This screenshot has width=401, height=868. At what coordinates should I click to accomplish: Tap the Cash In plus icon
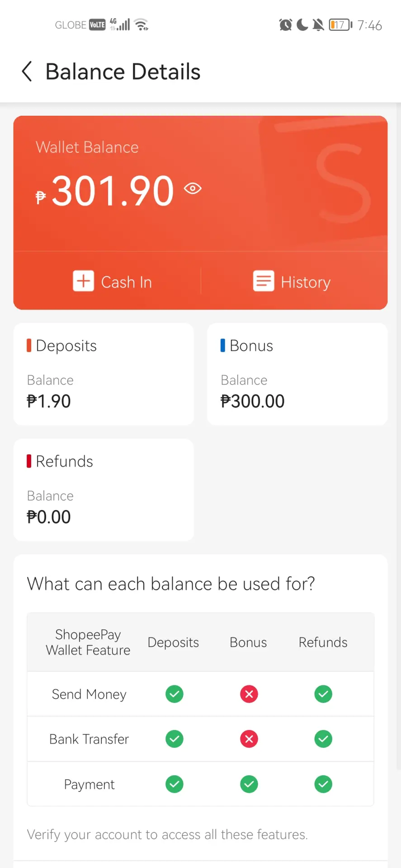tap(84, 281)
